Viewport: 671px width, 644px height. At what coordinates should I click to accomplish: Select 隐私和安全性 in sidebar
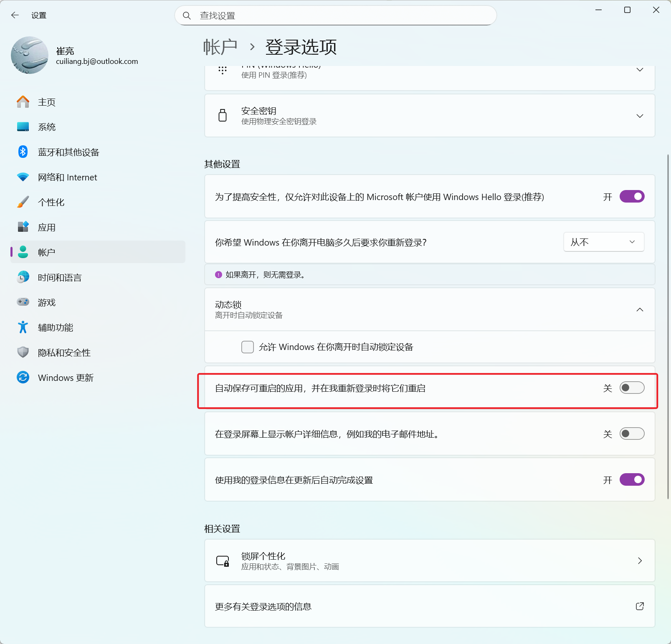(x=98, y=352)
